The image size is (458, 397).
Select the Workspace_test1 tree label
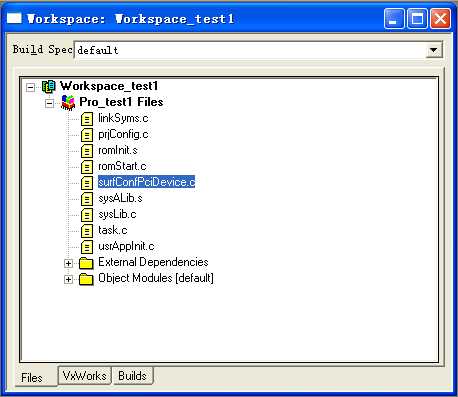[x=109, y=86]
